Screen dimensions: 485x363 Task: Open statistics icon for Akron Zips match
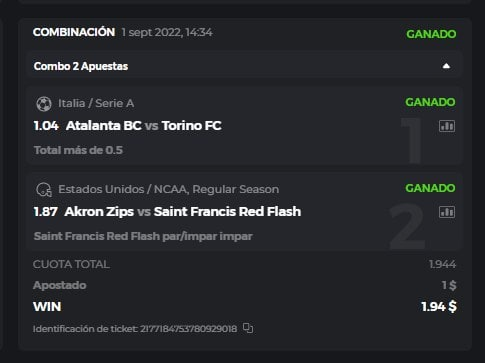point(447,212)
